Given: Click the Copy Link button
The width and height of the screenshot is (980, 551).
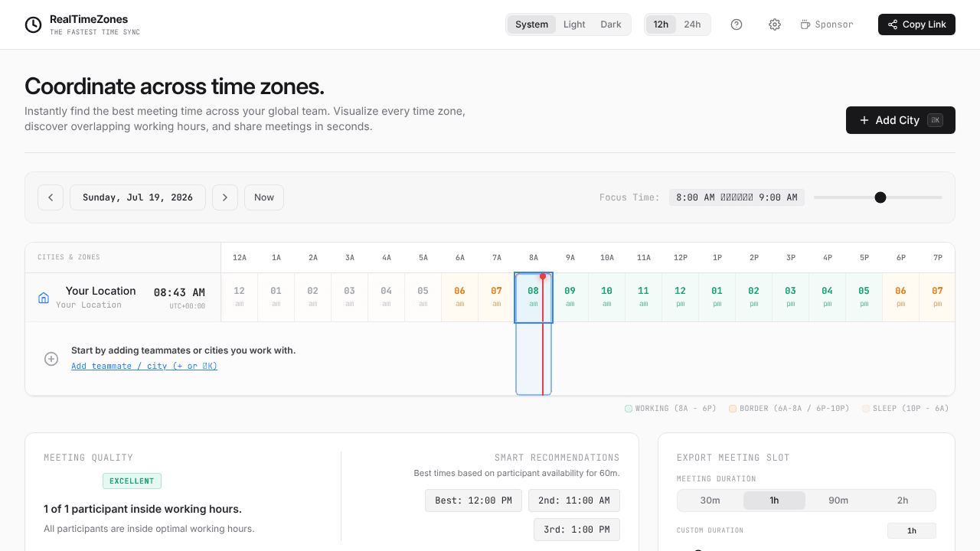Looking at the screenshot, I should (x=916, y=24).
